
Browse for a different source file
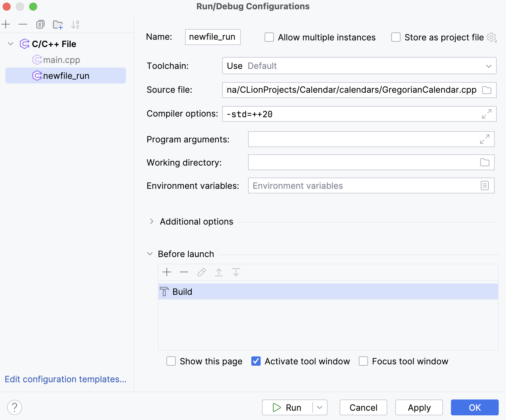point(487,90)
